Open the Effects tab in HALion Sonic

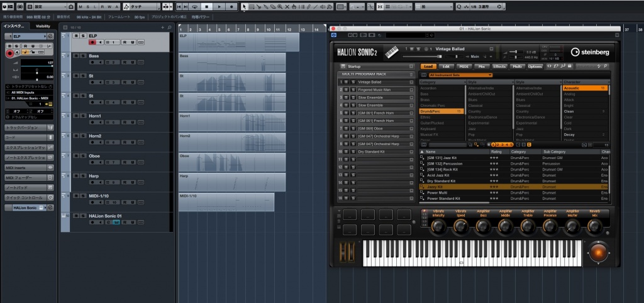point(499,66)
